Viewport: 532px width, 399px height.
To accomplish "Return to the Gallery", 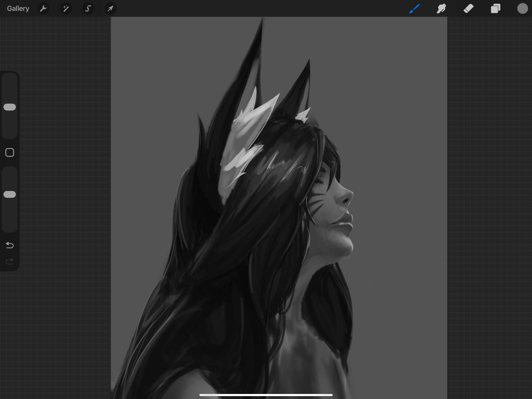I will click(x=18, y=9).
